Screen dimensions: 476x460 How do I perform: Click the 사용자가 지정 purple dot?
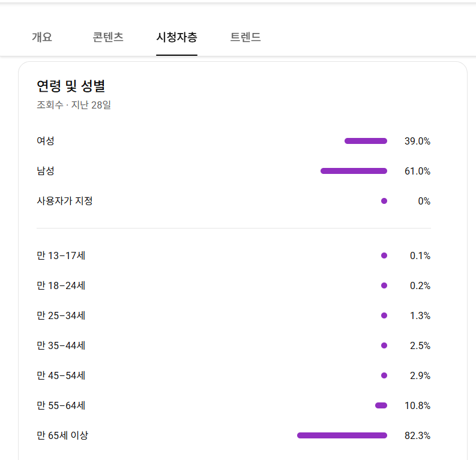tap(384, 201)
